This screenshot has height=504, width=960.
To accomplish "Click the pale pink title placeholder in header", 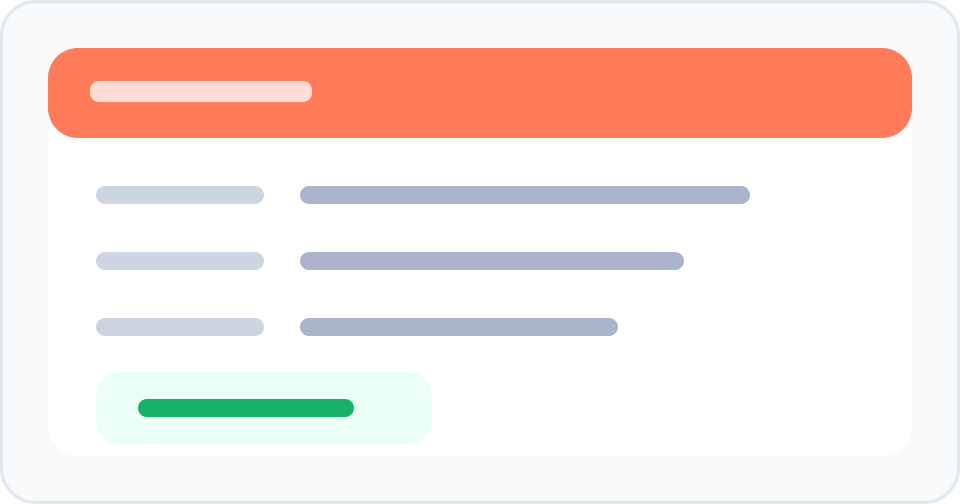I will coord(201,91).
